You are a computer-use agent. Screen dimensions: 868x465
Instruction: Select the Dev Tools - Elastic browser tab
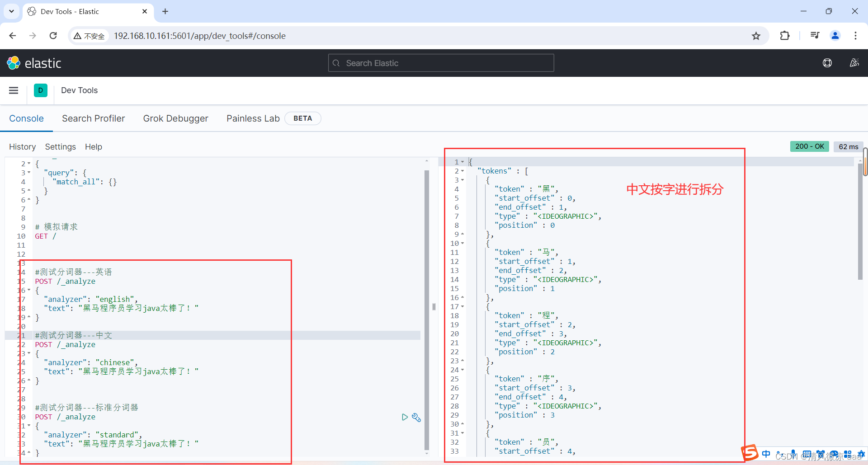[88, 11]
